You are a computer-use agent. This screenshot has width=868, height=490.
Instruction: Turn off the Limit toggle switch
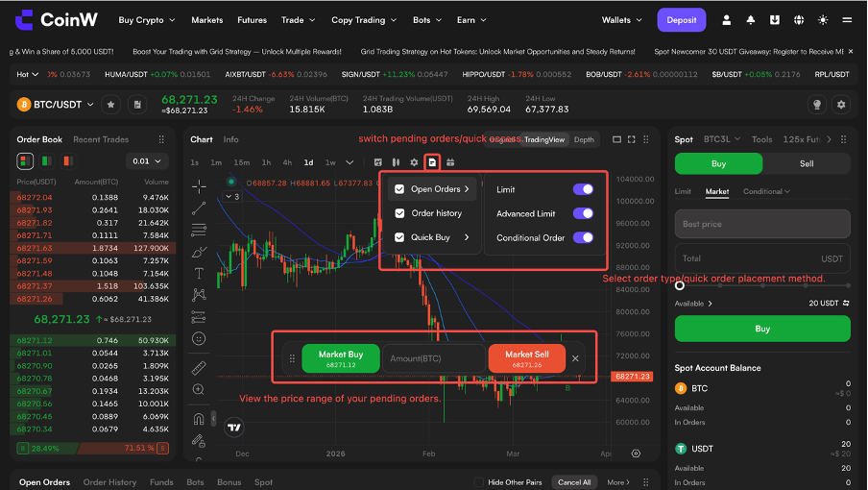[583, 189]
